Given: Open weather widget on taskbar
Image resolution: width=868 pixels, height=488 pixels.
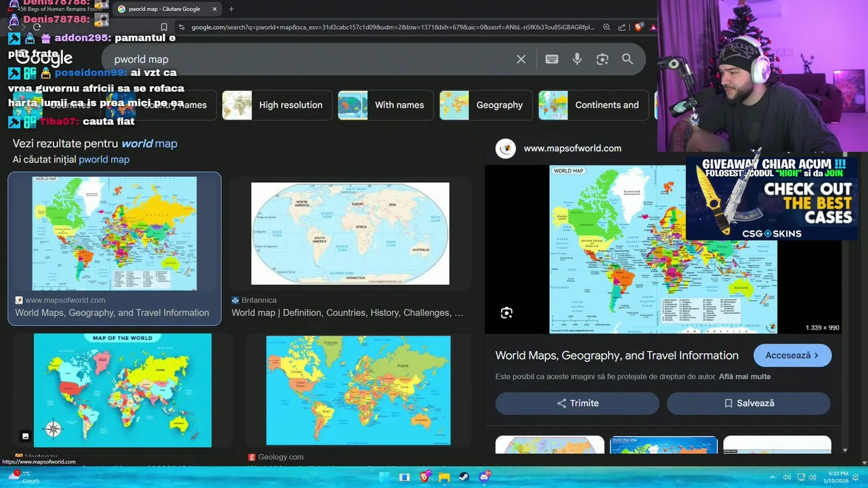Looking at the screenshot, I should point(24,477).
